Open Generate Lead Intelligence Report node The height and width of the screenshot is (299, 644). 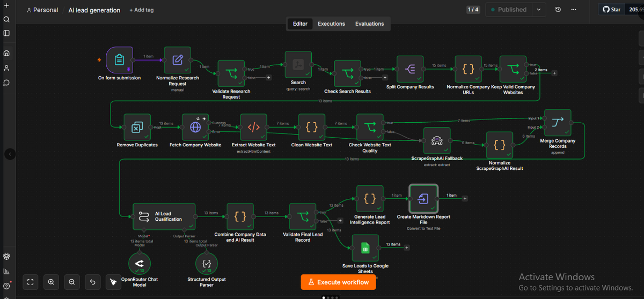tap(370, 198)
